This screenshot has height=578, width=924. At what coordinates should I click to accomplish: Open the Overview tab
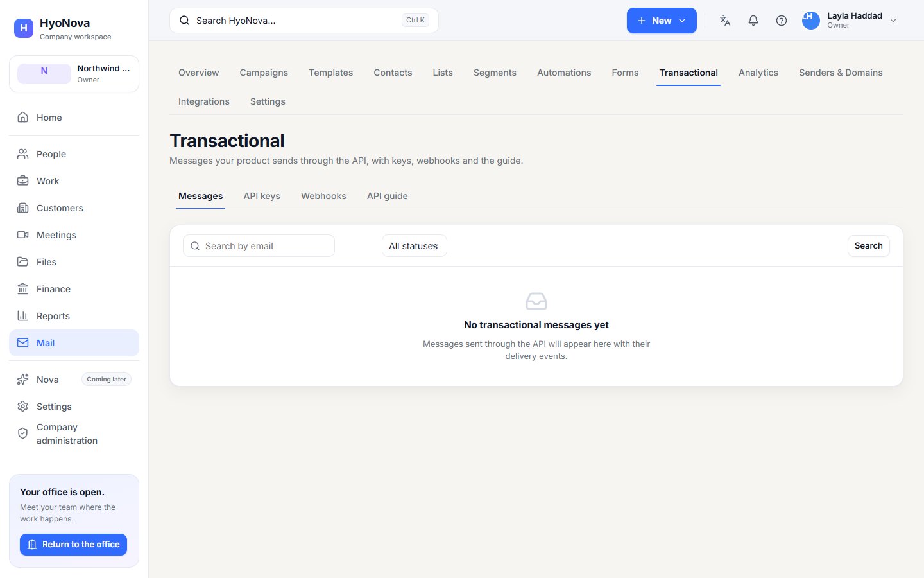[199, 73]
